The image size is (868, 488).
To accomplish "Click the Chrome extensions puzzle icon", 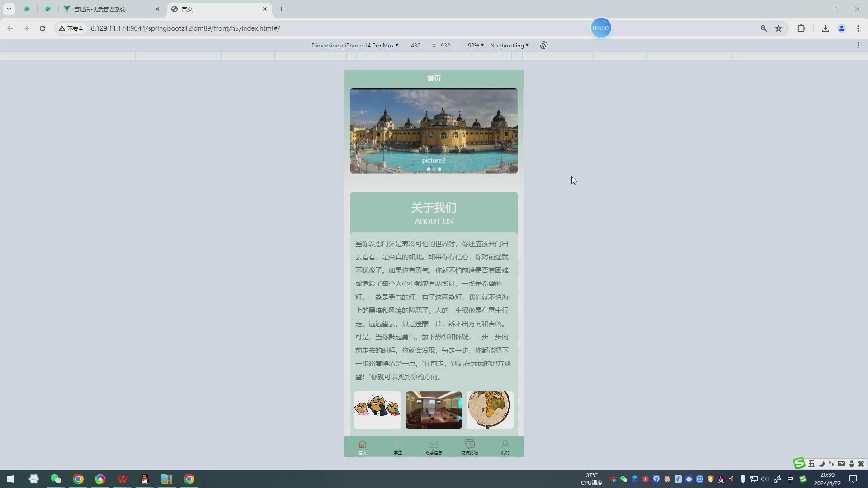I will point(801,28).
